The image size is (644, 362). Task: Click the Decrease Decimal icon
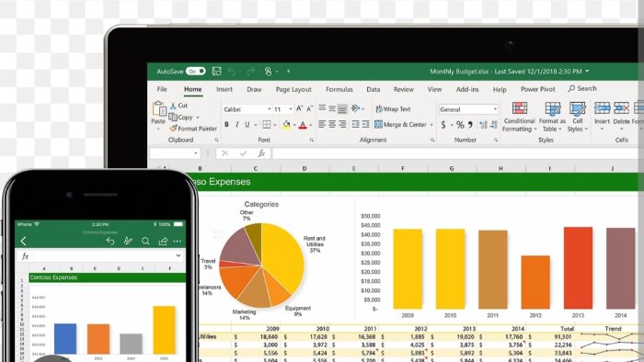[494, 125]
